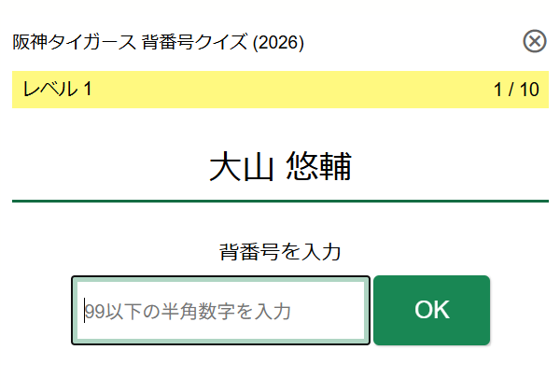
Task: Click the empty middle of the yellow level bar
Action: click(280, 90)
